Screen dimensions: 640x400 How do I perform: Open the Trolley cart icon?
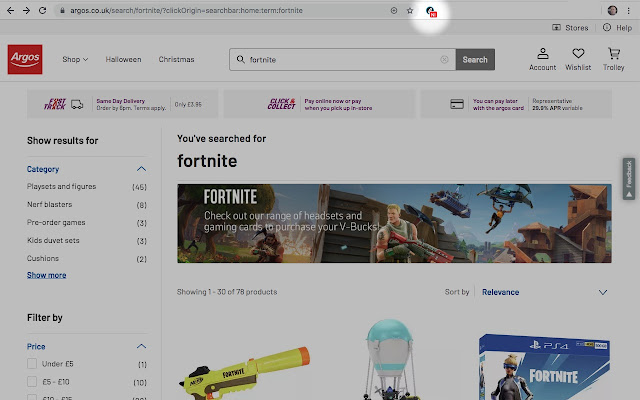tap(613, 60)
